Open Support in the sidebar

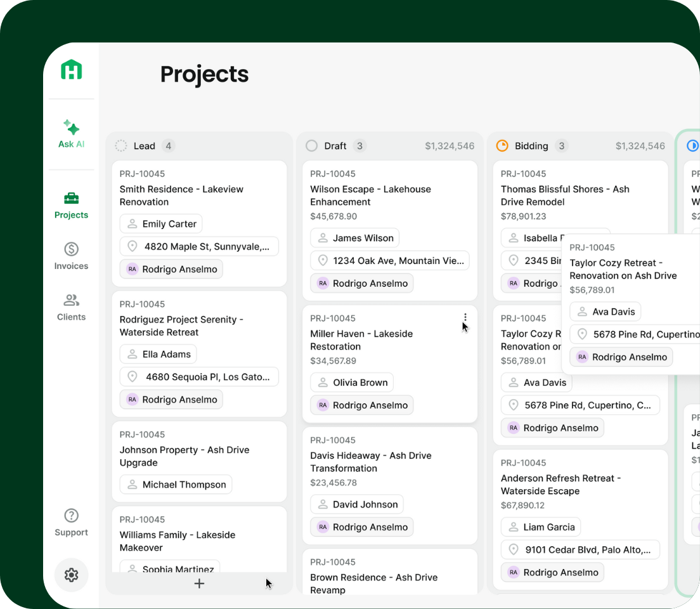point(72,522)
